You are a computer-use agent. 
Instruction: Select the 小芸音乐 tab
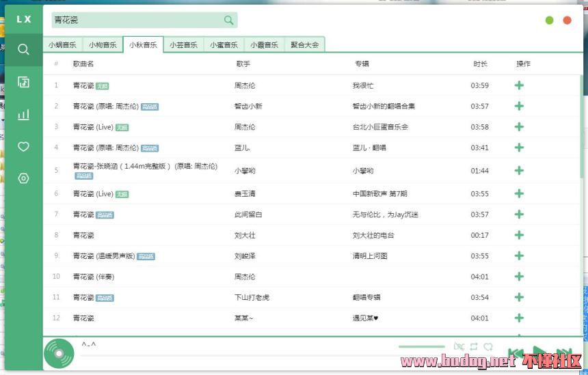pos(183,45)
